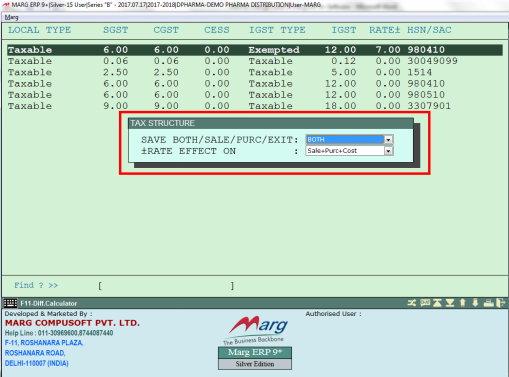The image size is (509, 377).
Task: Select tax row with HSN 30049099
Action: point(255,61)
